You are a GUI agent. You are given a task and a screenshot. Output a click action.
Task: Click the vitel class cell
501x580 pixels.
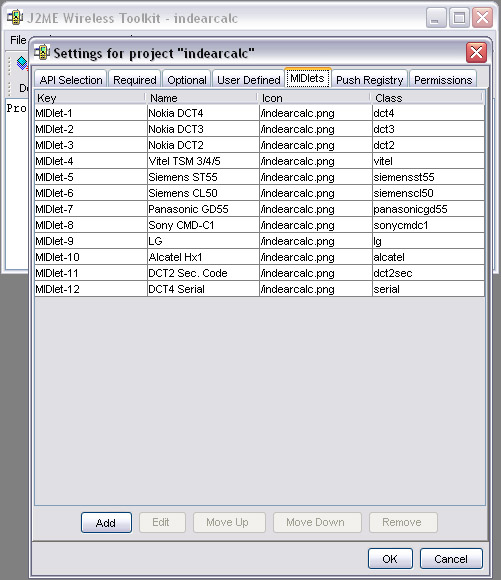click(428, 161)
